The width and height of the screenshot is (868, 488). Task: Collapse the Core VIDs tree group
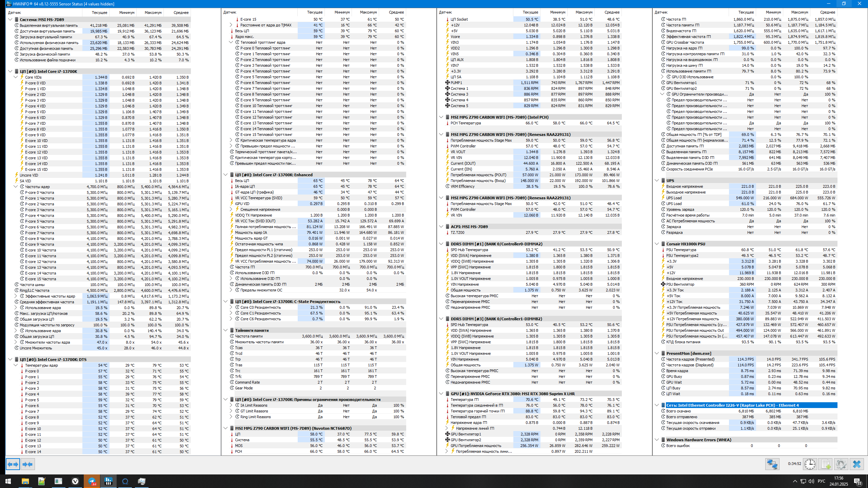pyautogui.click(x=16, y=77)
